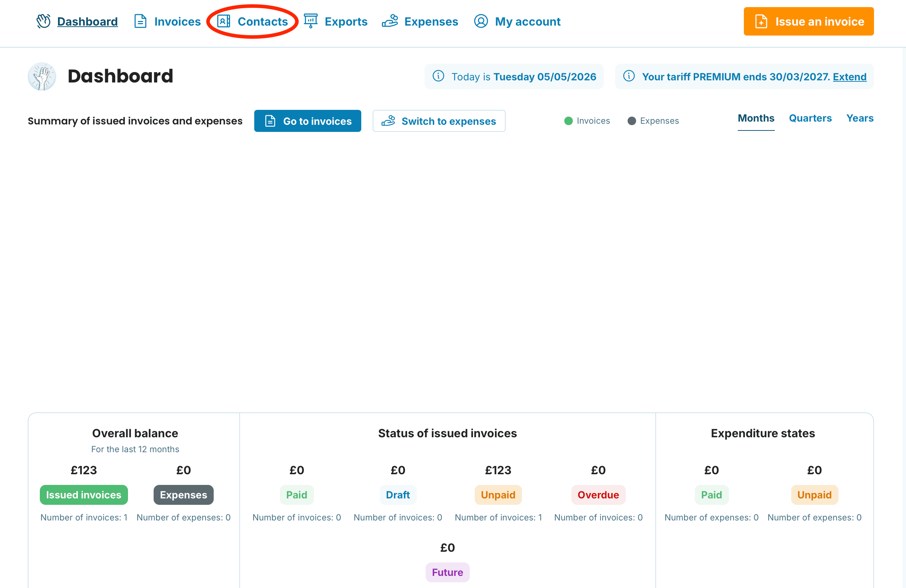Click the My account user circle icon

481,21
